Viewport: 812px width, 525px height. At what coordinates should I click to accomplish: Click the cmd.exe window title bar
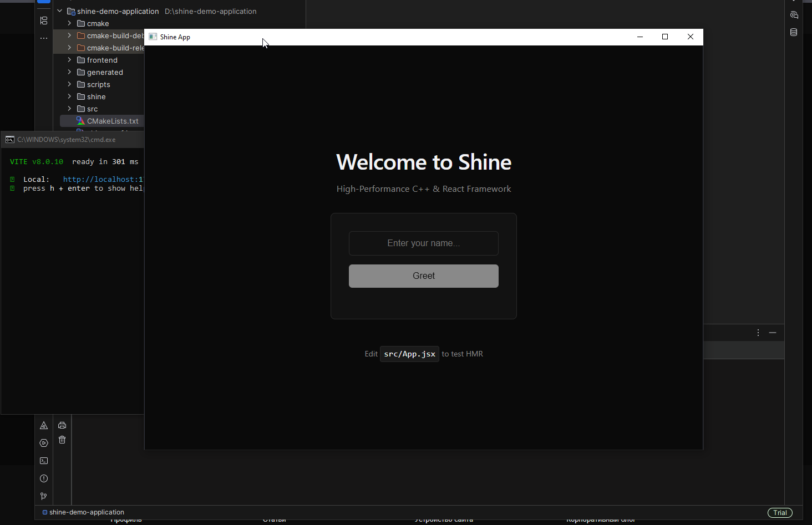coord(73,140)
